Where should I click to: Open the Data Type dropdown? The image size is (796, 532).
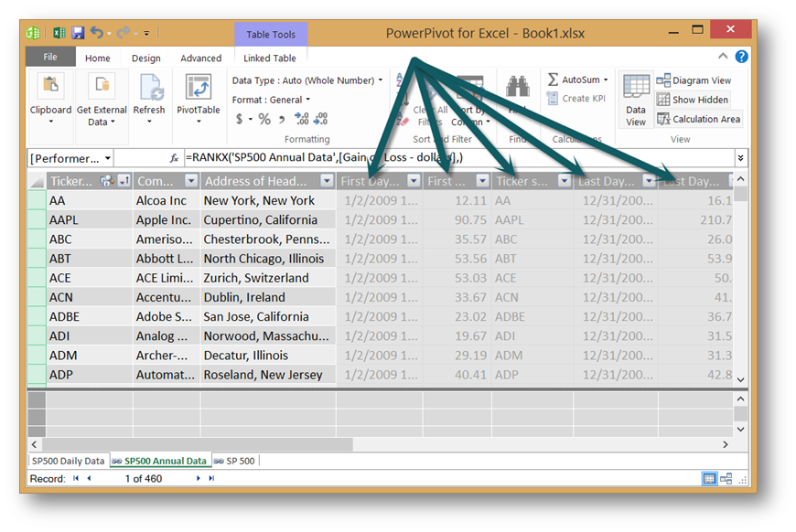click(x=307, y=80)
